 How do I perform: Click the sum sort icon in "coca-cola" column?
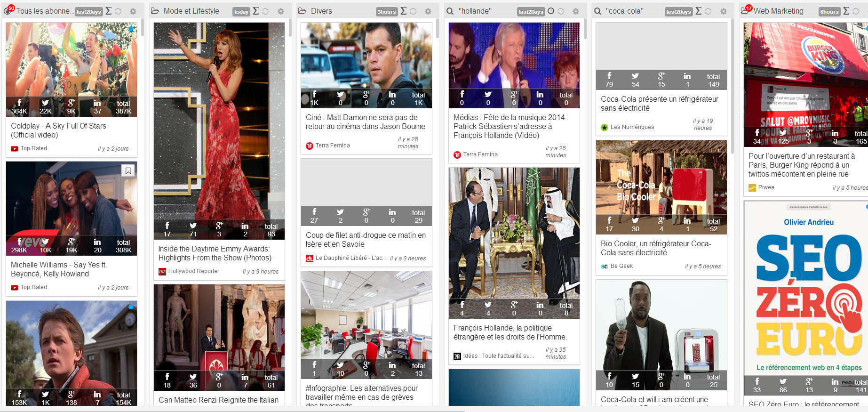[699, 11]
